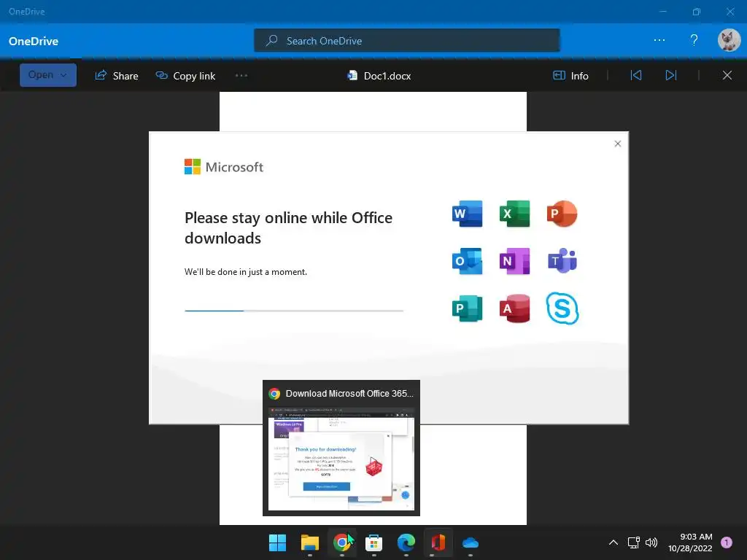This screenshot has height=560, width=747.
Task: Click the Skype app icon
Action: [x=562, y=308]
